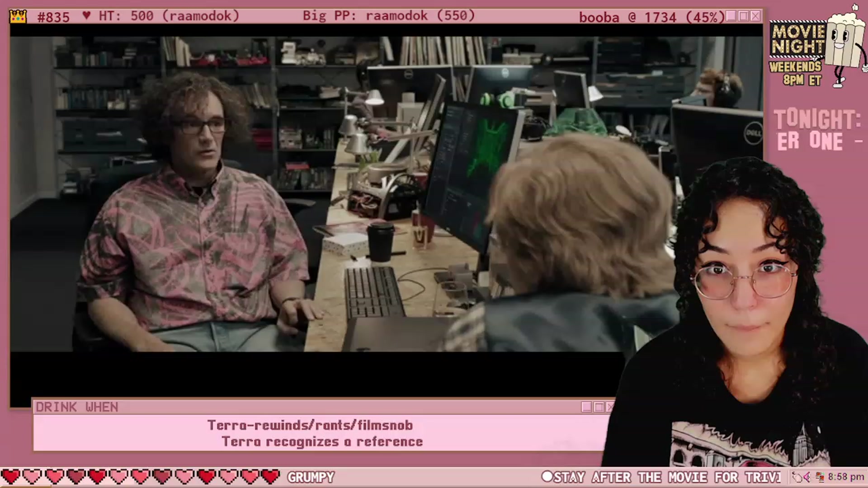This screenshot has height=488, width=868.
Task: Click the 'DRINK WHEN' window title
Action: (x=77, y=407)
